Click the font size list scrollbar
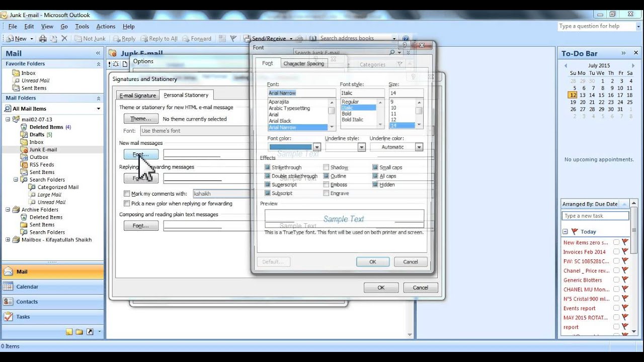The width and height of the screenshot is (644, 362). [x=419, y=114]
